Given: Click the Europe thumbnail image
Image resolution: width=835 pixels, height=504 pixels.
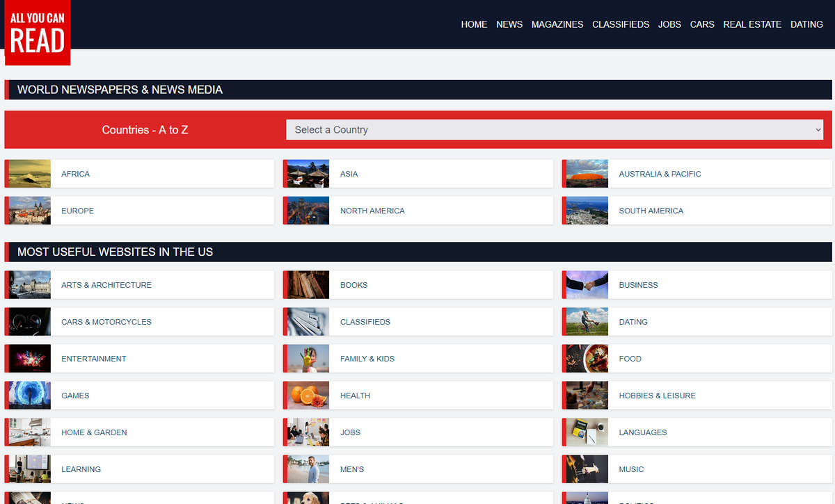Looking at the screenshot, I should [x=29, y=211].
